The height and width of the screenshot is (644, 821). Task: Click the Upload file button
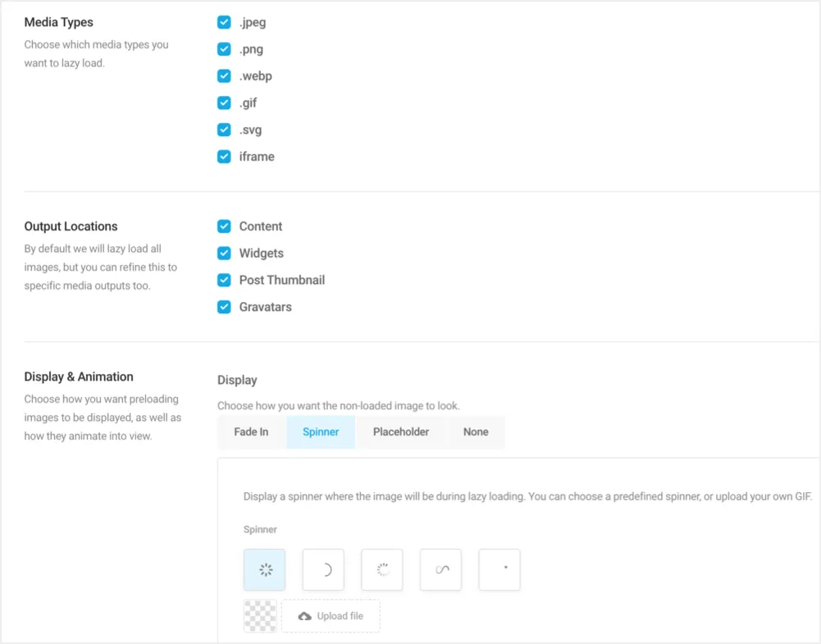click(x=331, y=616)
